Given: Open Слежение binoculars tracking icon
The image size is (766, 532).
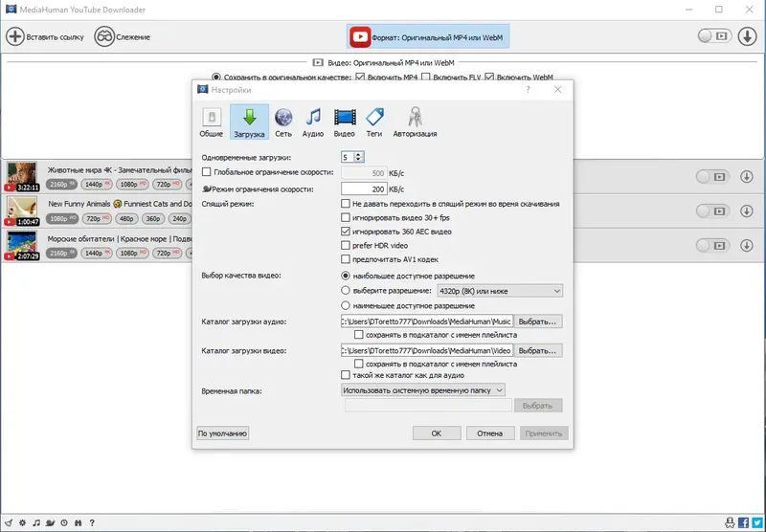Looking at the screenshot, I should [104, 36].
